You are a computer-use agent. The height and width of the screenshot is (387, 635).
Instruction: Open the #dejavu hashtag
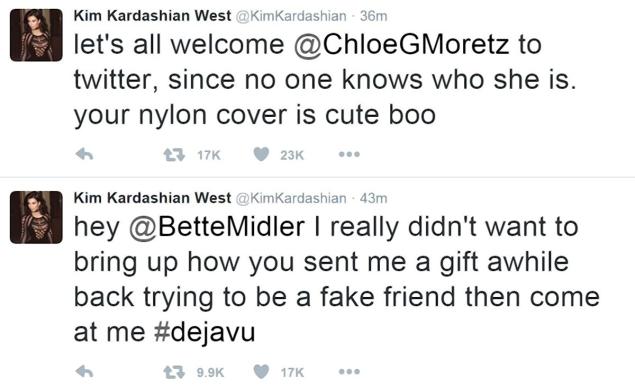point(205,332)
